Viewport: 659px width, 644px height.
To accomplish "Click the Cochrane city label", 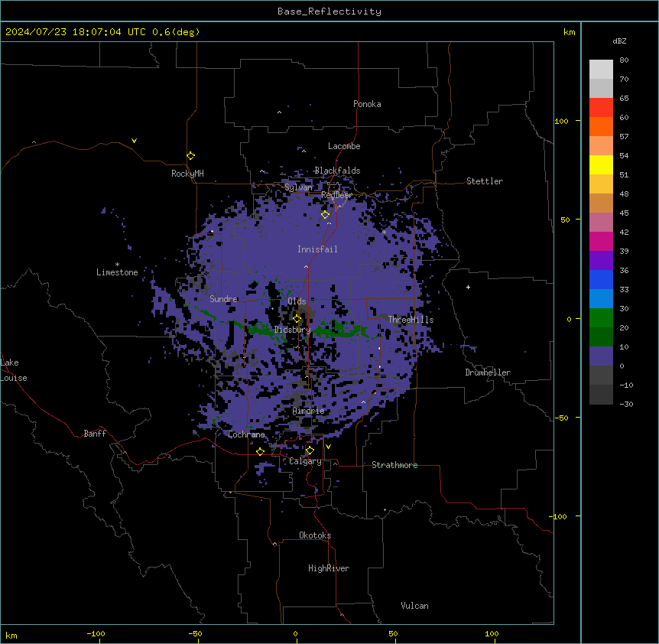I will [x=246, y=434].
